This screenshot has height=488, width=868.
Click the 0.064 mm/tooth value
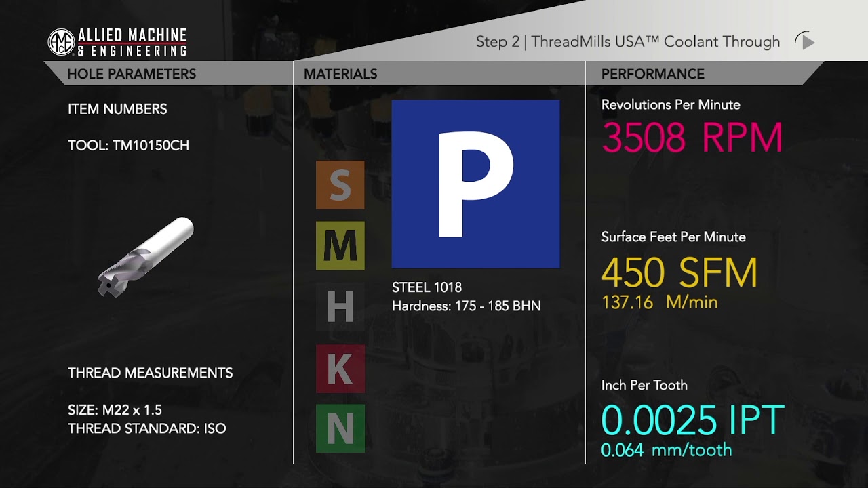667,450
